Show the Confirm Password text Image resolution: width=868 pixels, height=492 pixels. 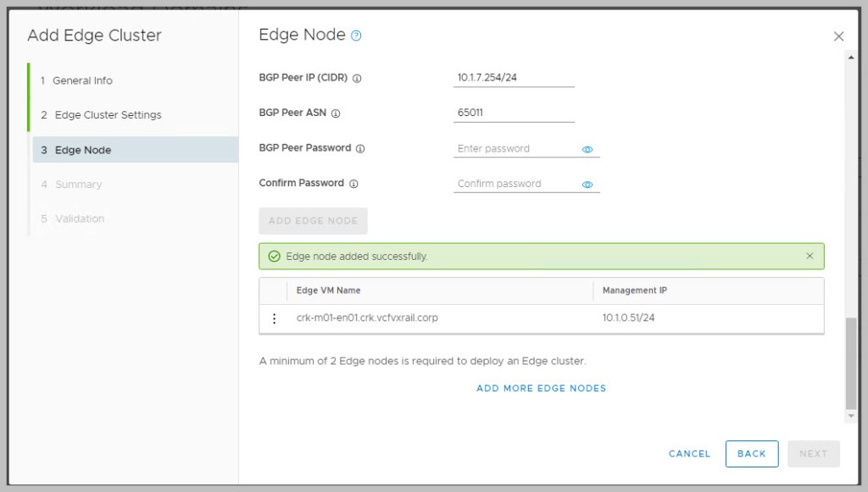pyautogui.click(x=587, y=185)
